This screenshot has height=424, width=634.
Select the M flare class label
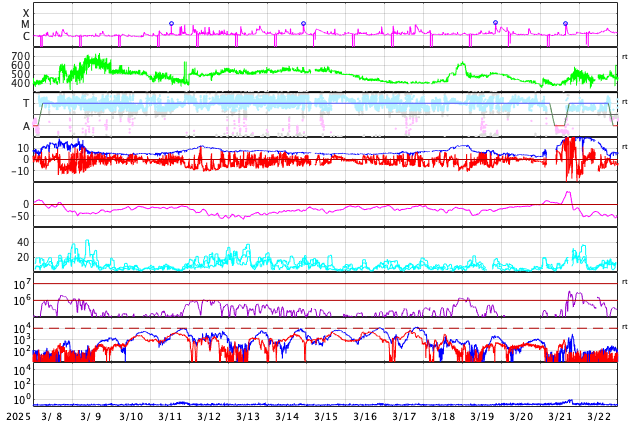pyautogui.click(x=25, y=25)
